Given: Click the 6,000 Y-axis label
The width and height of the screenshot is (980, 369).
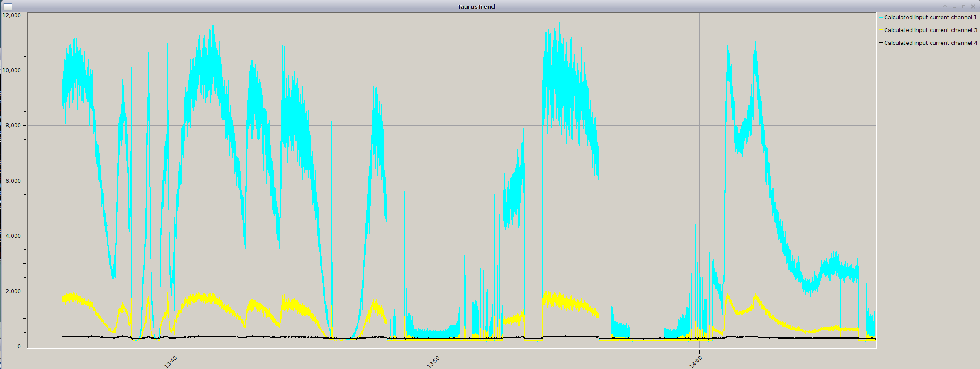Looking at the screenshot, I should point(13,181).
